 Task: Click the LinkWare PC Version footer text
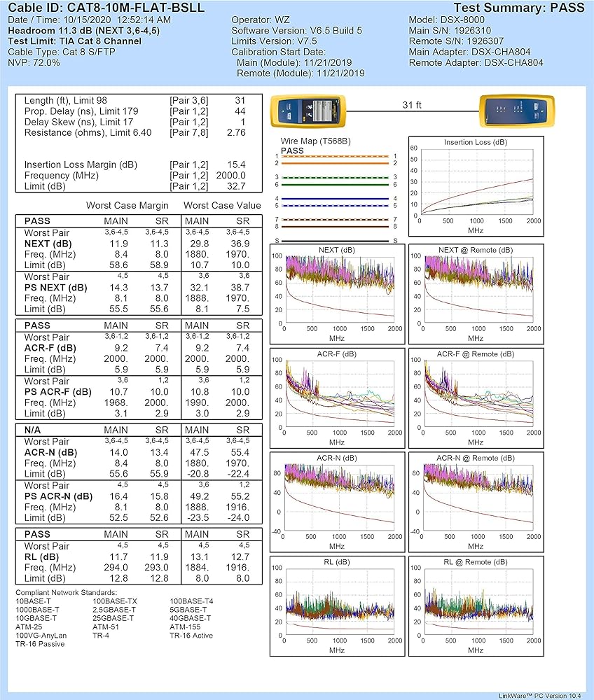[x=541, y=695]
